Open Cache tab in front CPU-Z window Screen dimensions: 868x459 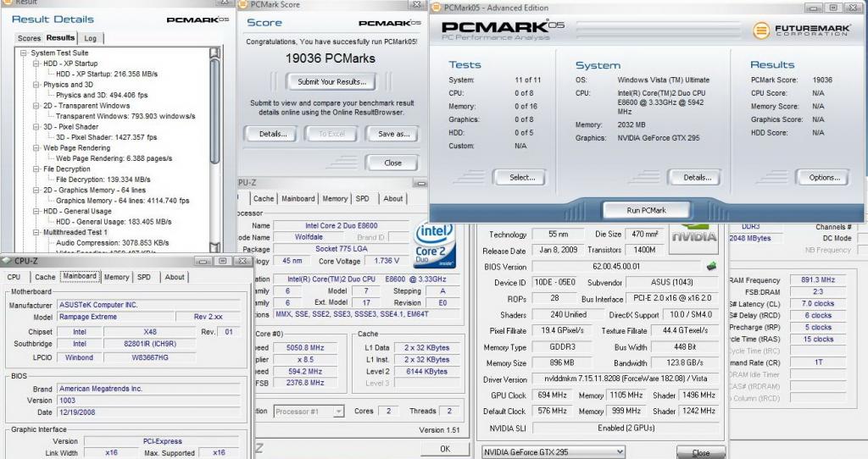(45, 277)
